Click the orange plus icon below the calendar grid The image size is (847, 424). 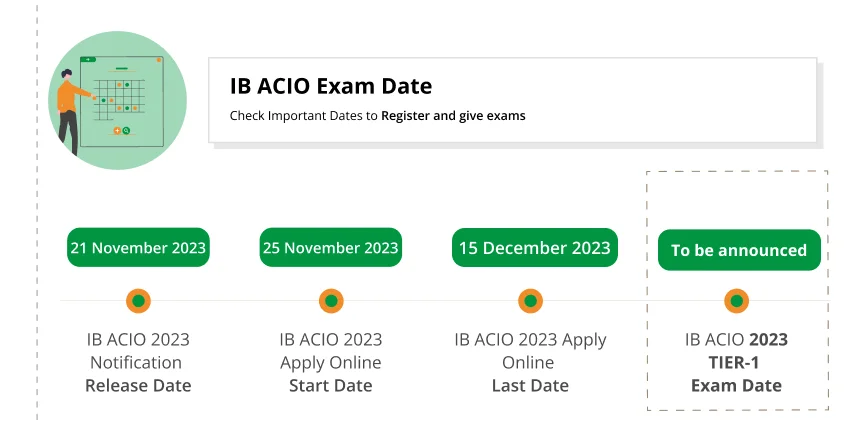coord(117,131)
